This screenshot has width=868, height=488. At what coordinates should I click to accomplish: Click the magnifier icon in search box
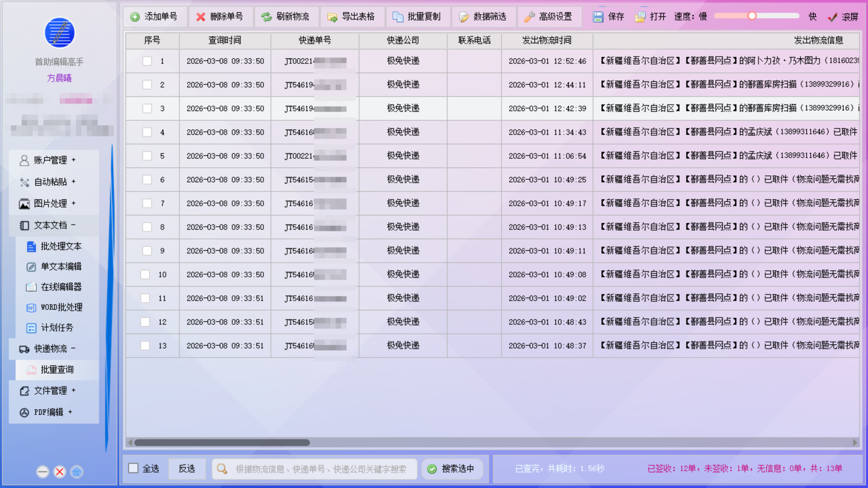[x=222, y=469]
